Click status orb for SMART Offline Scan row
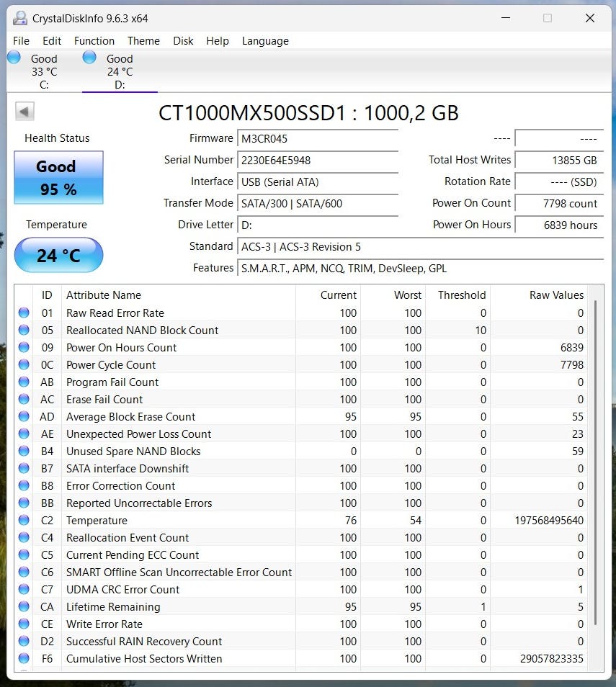Image resolution: width=616 pixels, height=687 pixels. pyautogui.click(x=24, y=572)
